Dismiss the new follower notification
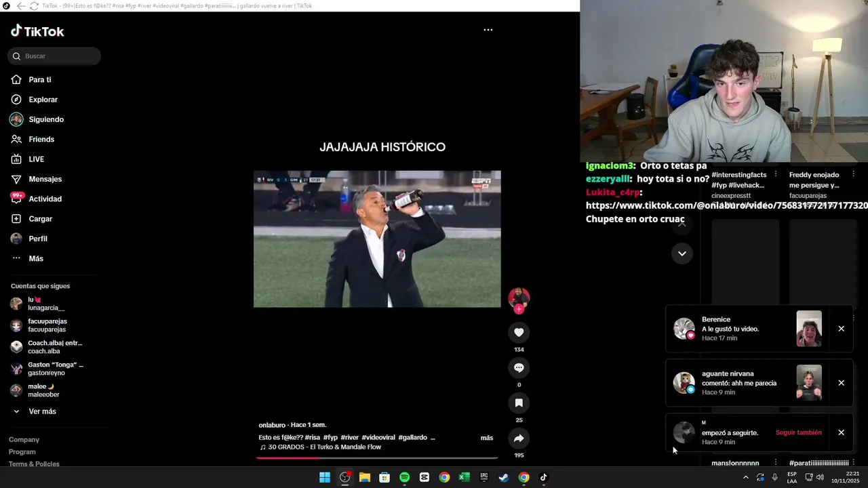This screenshot has width=868, height=488. 841,432
